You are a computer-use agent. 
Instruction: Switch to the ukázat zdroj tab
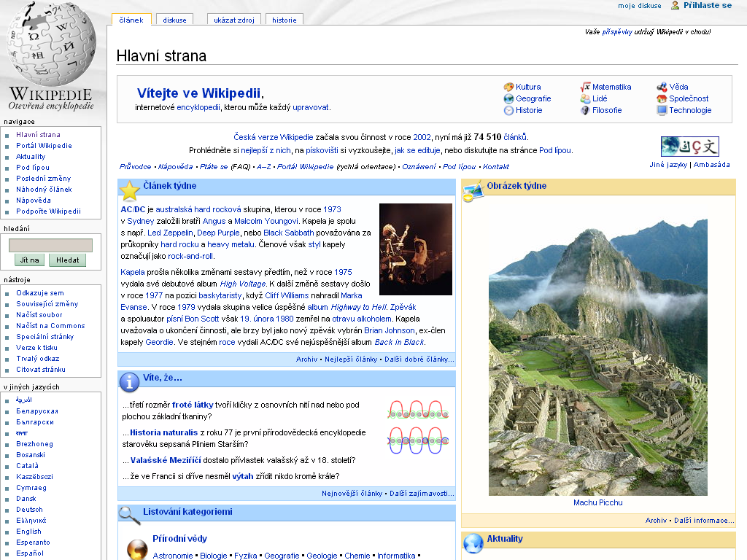point(234,20)
